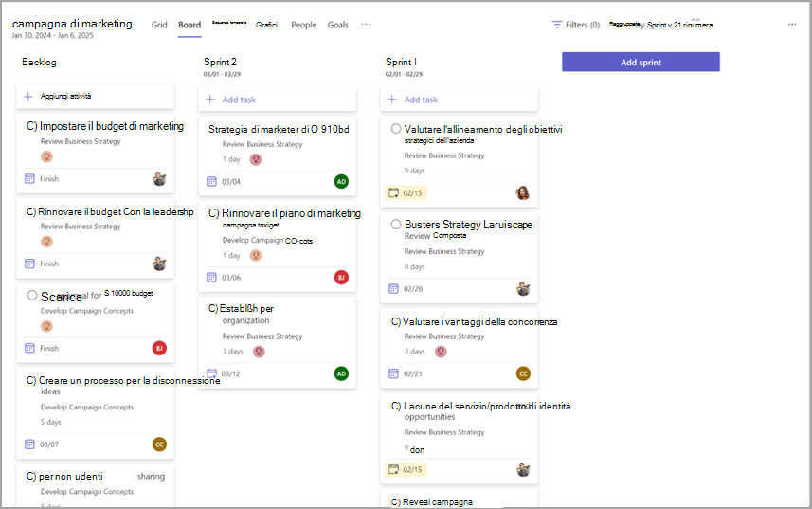The image size is (812, 509).
Task: Click the goal badge on Scarica card
Action: pyautogui.click(x=46, y=326)
